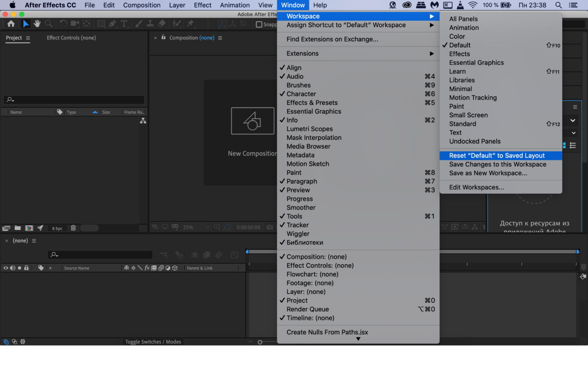Viewport: 588px width, 368px height.
Task: Select the Selection arrow tool
Action: [25, 24]
